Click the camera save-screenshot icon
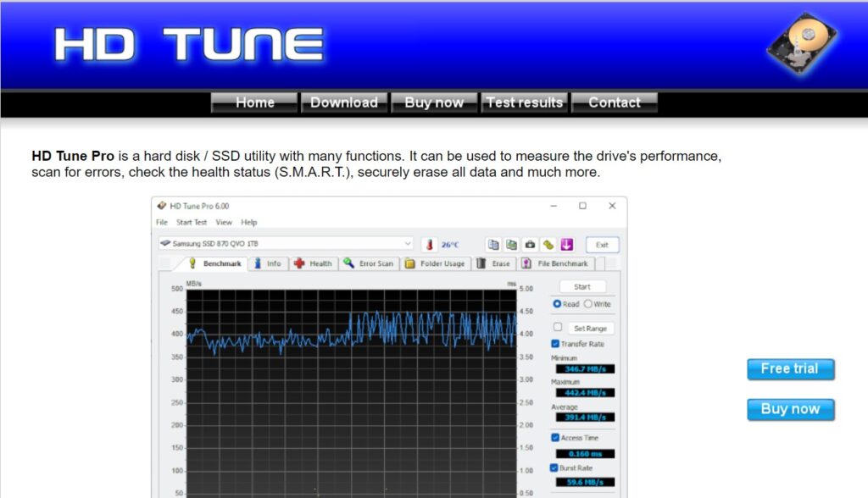The height and width of the screenshot is (498, 868). tap(530, 245)
